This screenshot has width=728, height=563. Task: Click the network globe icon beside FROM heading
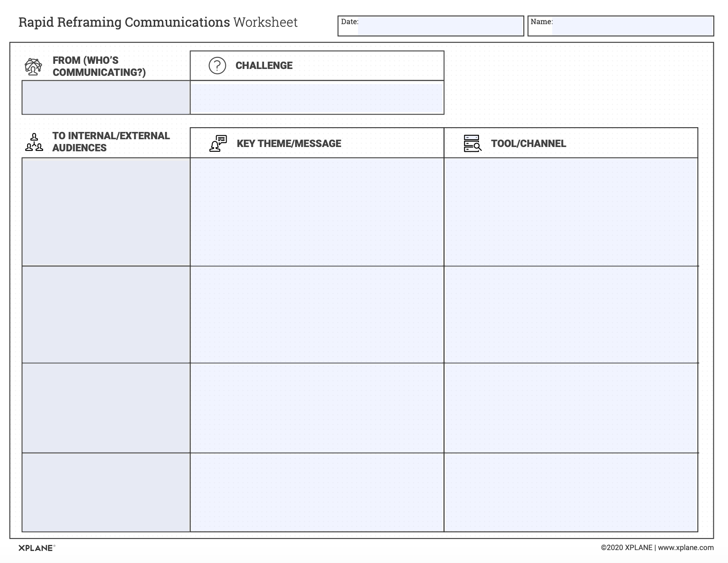pos(34,67)
